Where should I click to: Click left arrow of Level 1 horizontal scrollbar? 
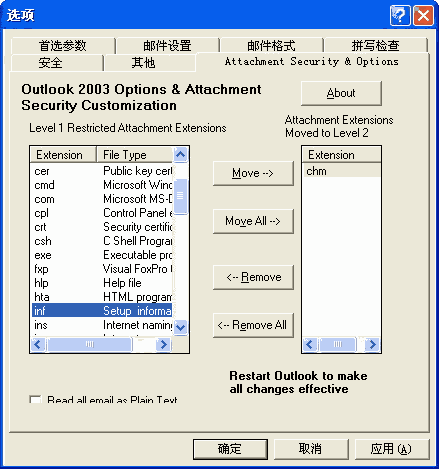pyautogui.click(x=37, y=344)
